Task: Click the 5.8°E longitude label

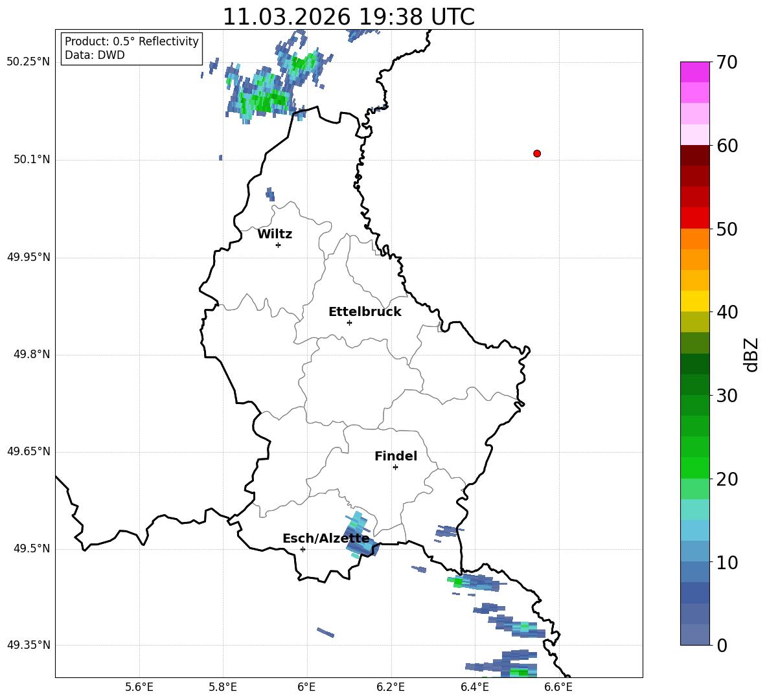Action: coord(223,687)
